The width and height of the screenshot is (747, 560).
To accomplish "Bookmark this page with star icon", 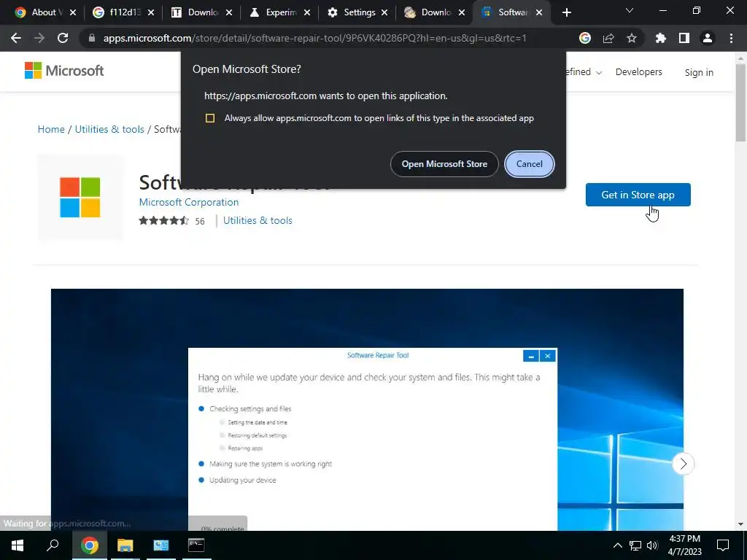I will pyautogui.click(x=631, y=38).
